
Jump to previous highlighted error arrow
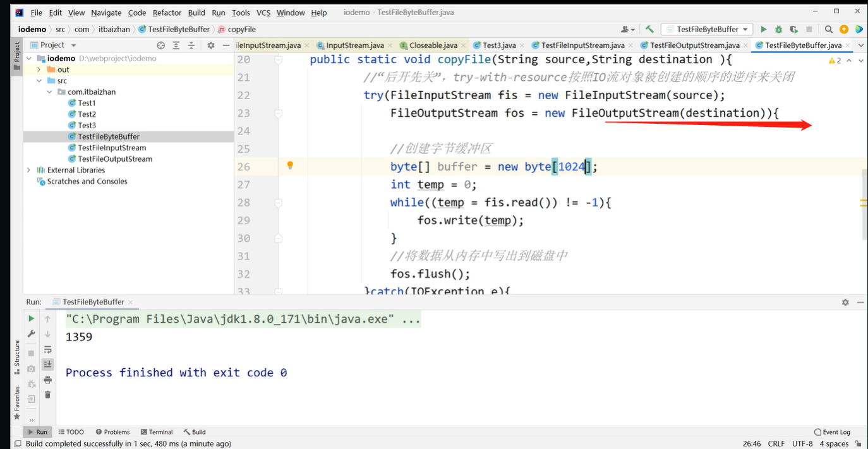(848, 61)
